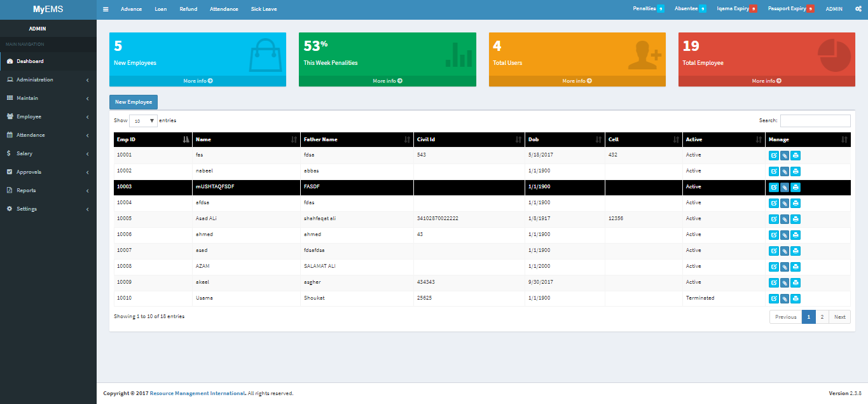Expand the Salary sidebar menu
Image resolution: width=868 pixels, height=404 pixels.
click(x=48, y=154)
